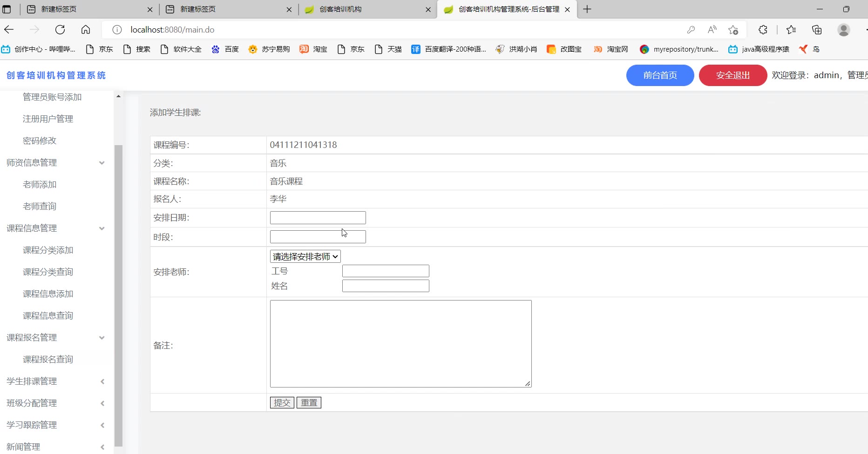Open new tab with plus icon
The image size is (868, 454).
[x=587, y=9]
